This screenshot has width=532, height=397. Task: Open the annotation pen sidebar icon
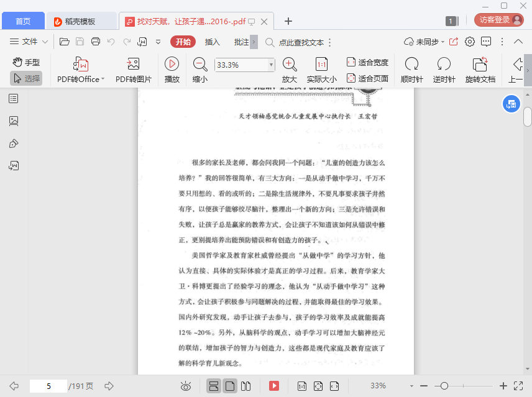point(14,144)
